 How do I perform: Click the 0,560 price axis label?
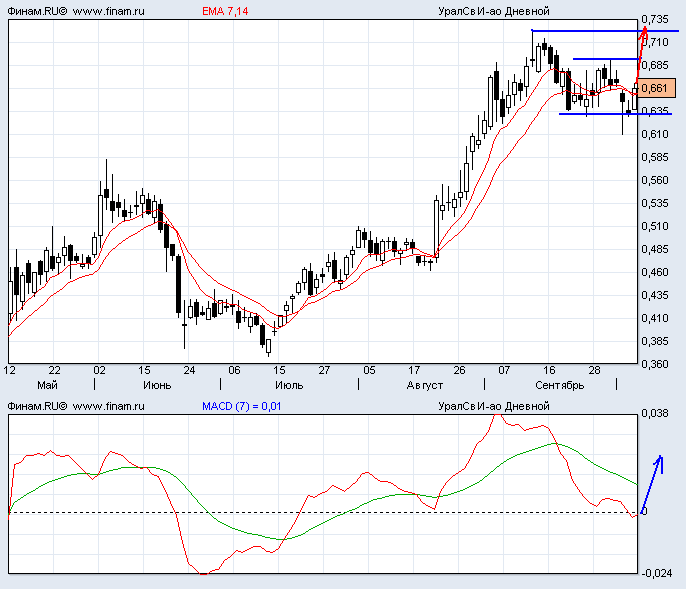pos(655,180)
